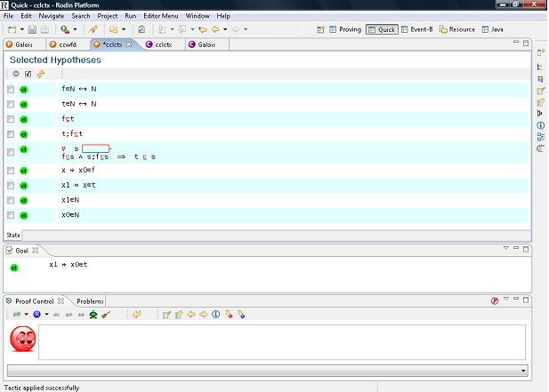549x392 pixels.
Task: Click the broom icon in Proof Control
Action: click(106, 314)
